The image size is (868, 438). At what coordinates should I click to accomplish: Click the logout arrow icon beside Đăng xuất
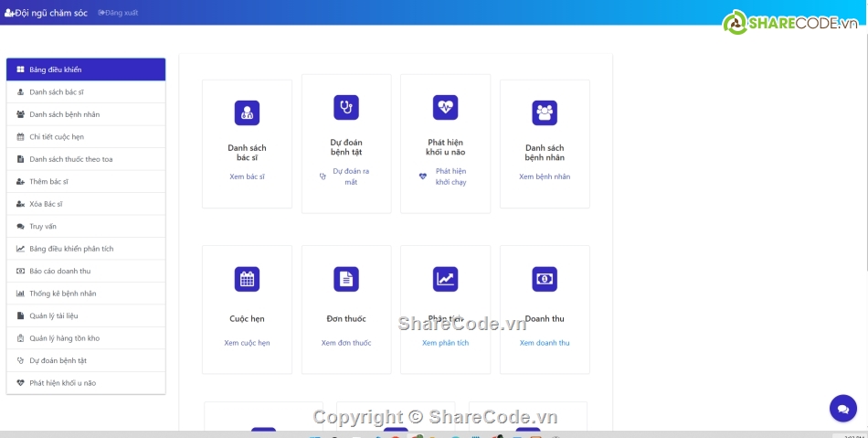101,13
